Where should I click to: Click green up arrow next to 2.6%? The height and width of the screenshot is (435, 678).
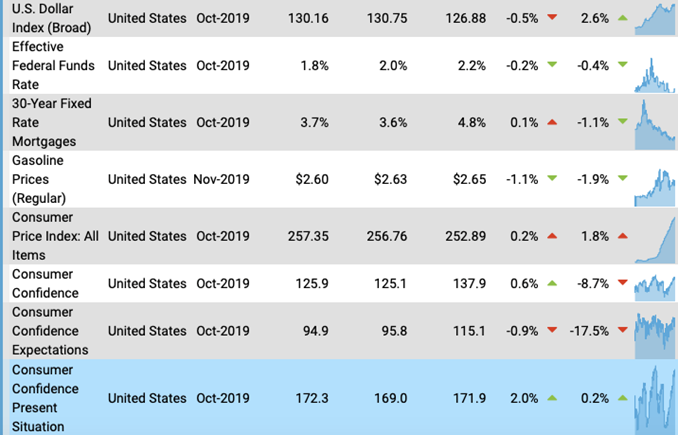click(623, 18)
